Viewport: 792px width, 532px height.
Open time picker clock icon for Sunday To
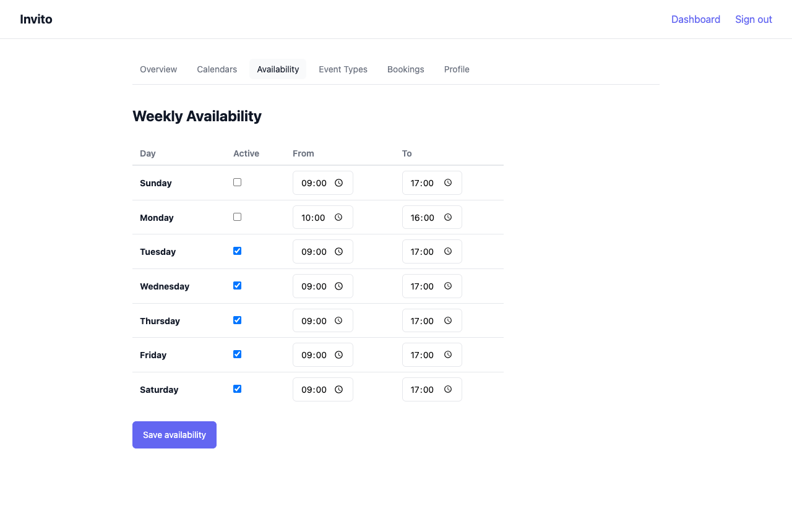pos(448,183)
